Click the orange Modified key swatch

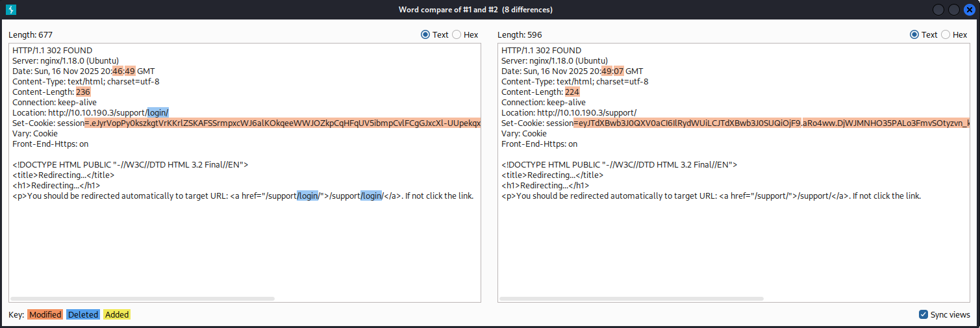tap(45, 314)
